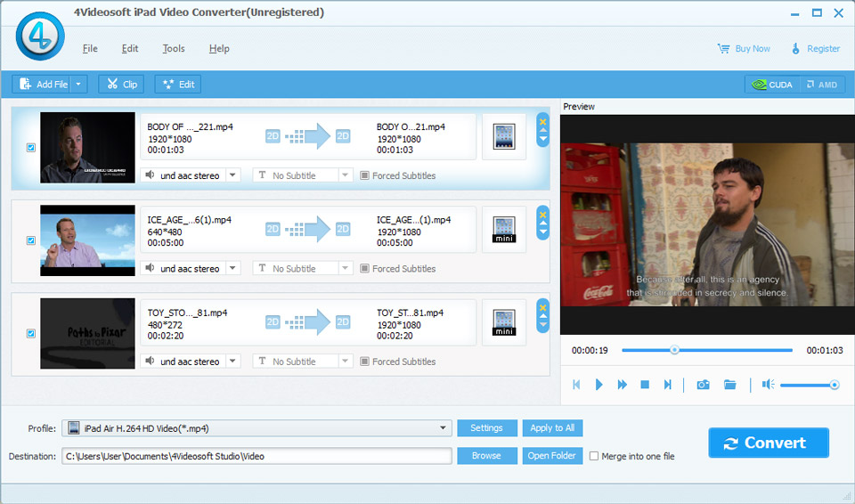Click Apply to All button

[552, 427]
